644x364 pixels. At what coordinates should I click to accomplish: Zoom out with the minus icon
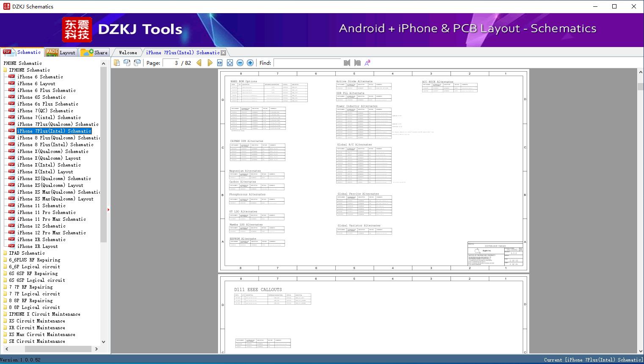[240, 63]
